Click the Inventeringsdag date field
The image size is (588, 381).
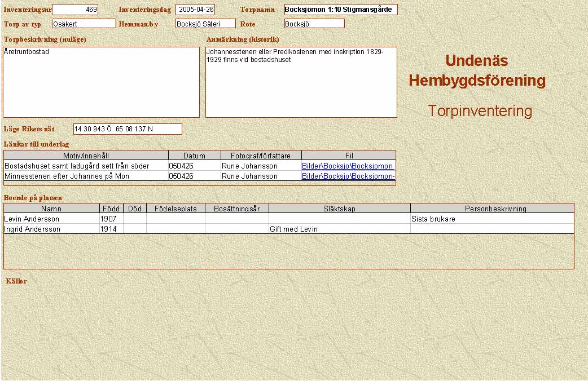(x=195, y=10)
